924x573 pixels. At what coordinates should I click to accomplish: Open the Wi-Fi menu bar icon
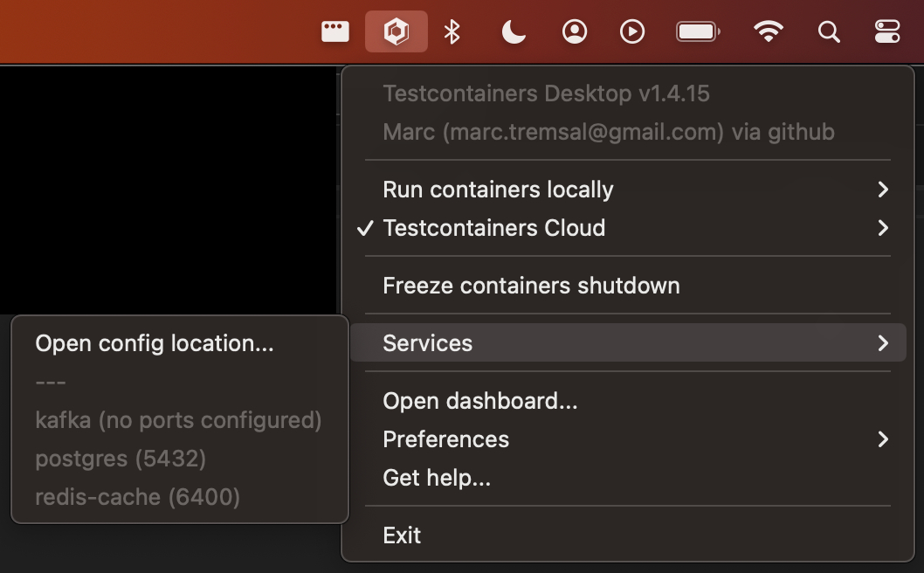[x=768, y=32]
